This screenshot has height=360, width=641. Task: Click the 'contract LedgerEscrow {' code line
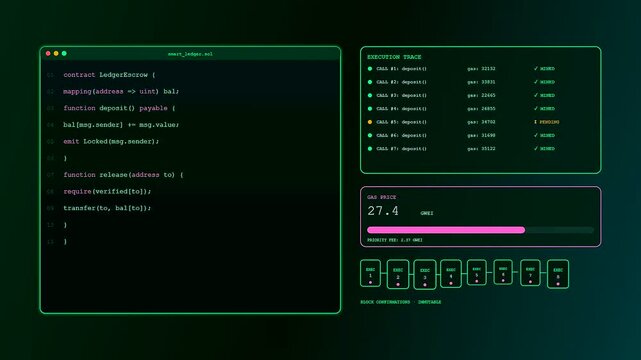click(109, 75)
